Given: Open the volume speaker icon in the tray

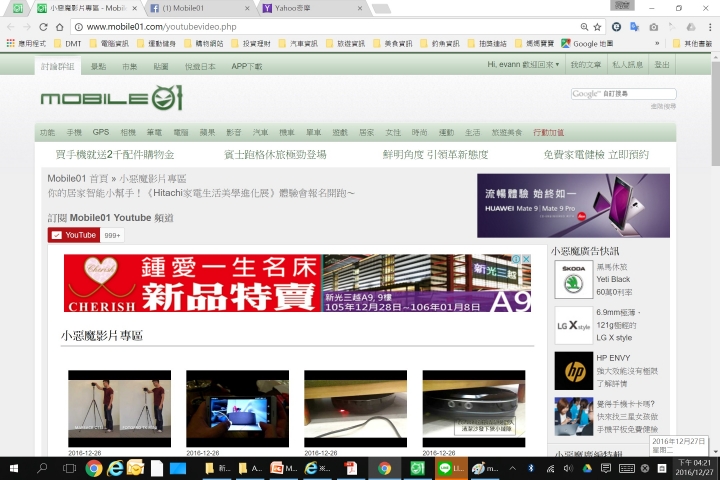Looking at the screenshot, I should tap(568, 469).
